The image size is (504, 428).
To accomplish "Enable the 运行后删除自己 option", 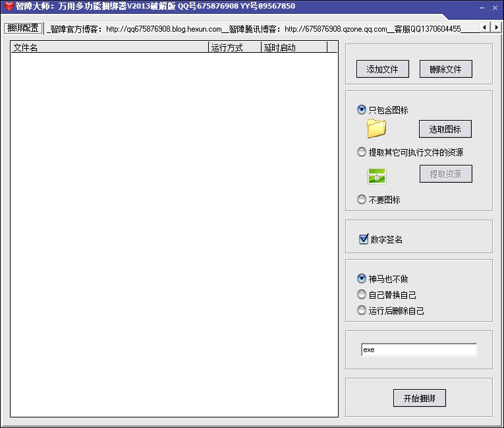I will (362, 311).
